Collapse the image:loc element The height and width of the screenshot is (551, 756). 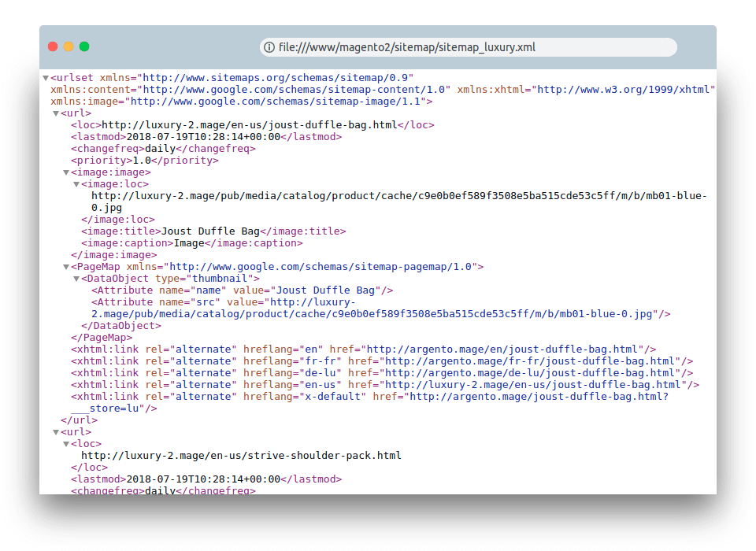[74, 183]
